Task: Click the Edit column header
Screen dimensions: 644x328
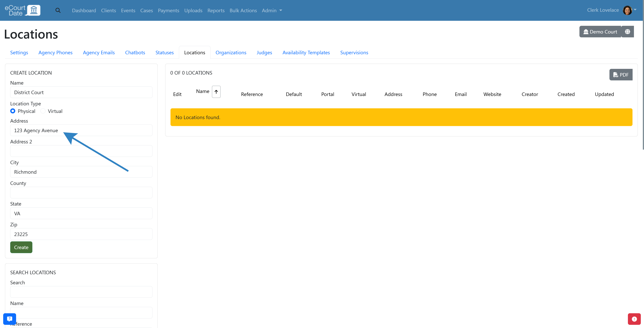Action: point(177,94)
